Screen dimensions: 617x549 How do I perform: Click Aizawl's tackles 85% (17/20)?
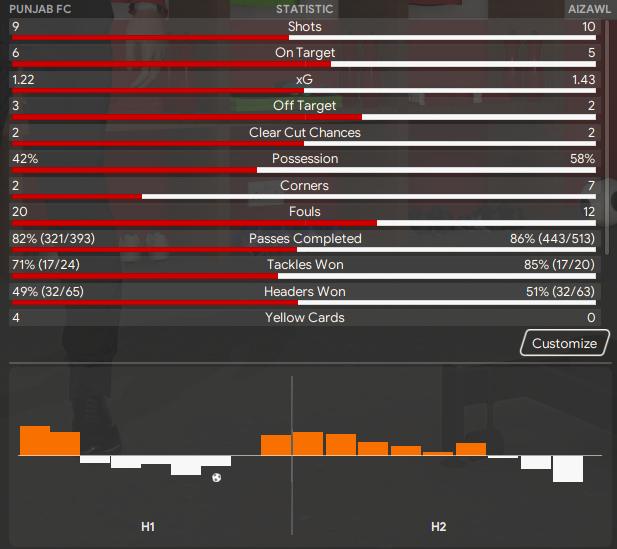pos(559,264)
